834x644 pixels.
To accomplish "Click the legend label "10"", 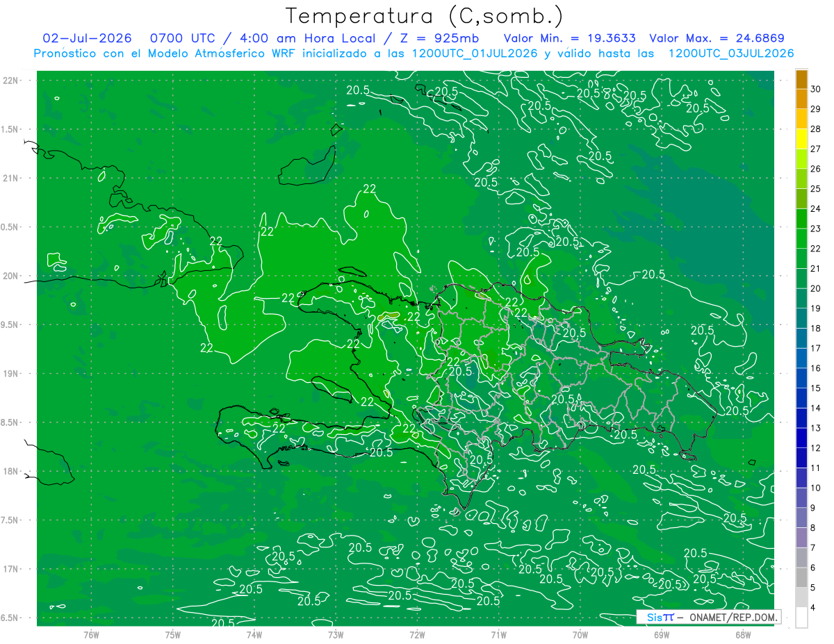I will [815, 488].
